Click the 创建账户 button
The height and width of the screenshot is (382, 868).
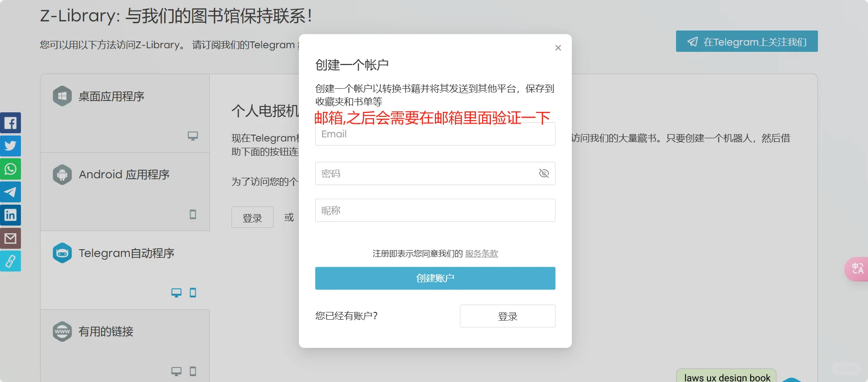[435, 278]
